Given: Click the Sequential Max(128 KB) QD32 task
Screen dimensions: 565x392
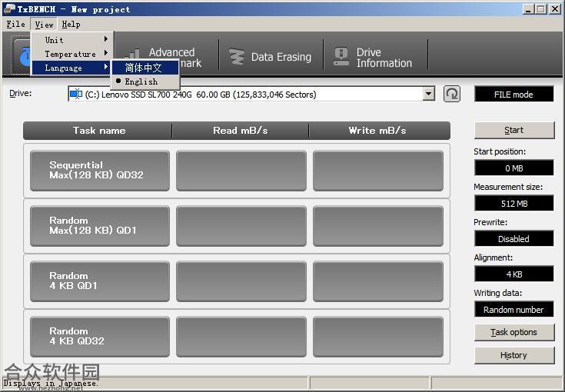Looking at the screenshot, I should point(100,171).
